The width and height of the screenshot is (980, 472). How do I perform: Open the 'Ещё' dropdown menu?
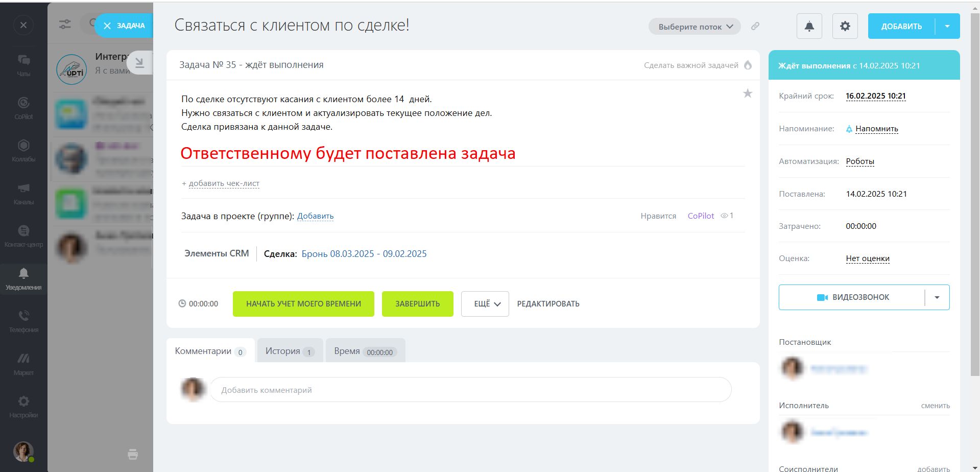pyautogui.click(x=485, y=304)
